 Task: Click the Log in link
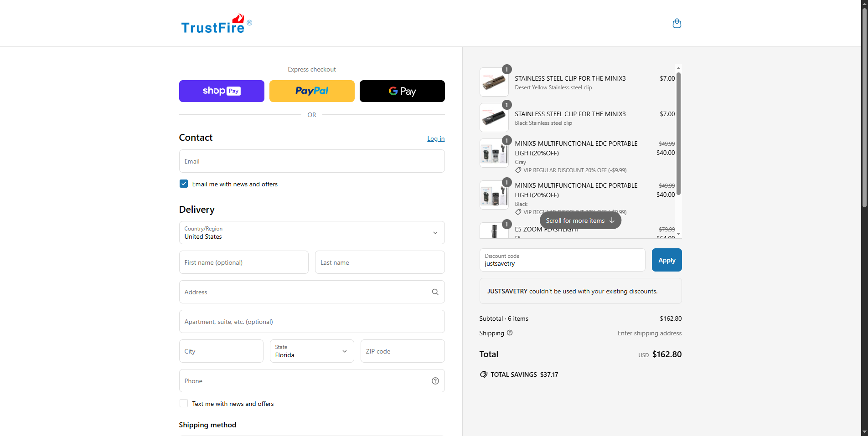point(436,138)
